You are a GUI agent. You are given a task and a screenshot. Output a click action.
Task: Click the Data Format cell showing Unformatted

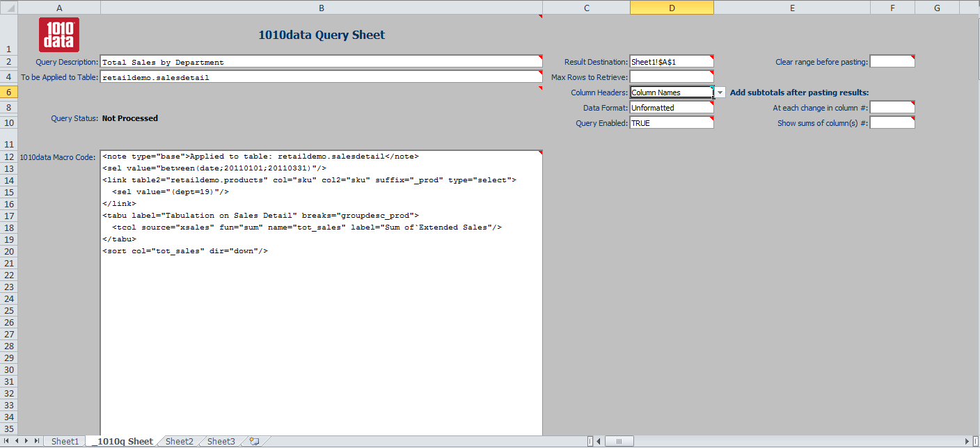tap(672, 108)
